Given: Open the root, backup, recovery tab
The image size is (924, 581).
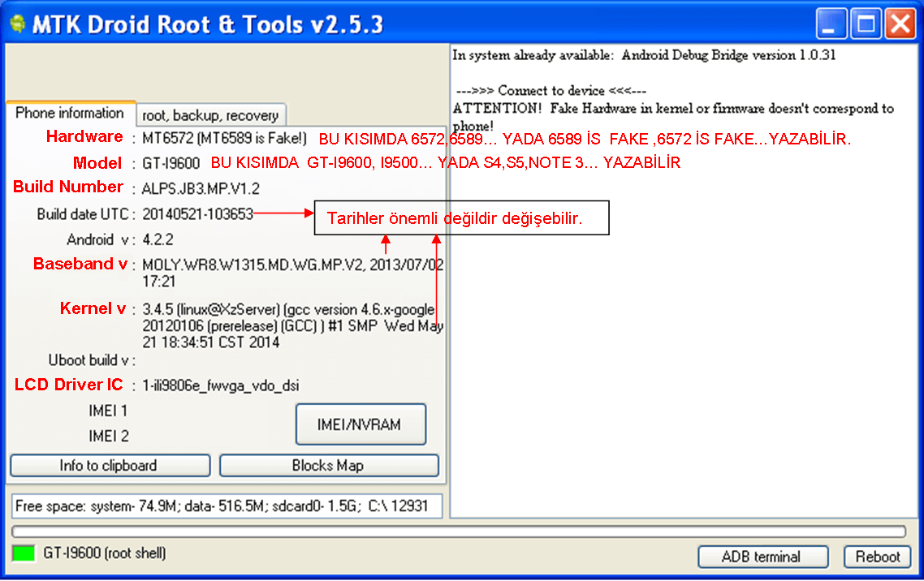Looking at the screenshot, I should (210, 115).
